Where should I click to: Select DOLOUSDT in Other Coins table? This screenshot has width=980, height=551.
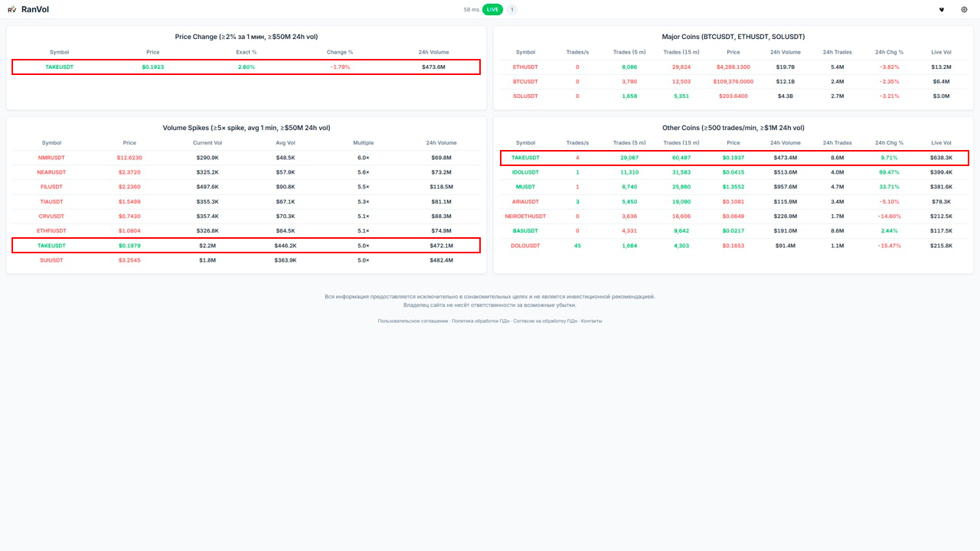tap(525, 246)
